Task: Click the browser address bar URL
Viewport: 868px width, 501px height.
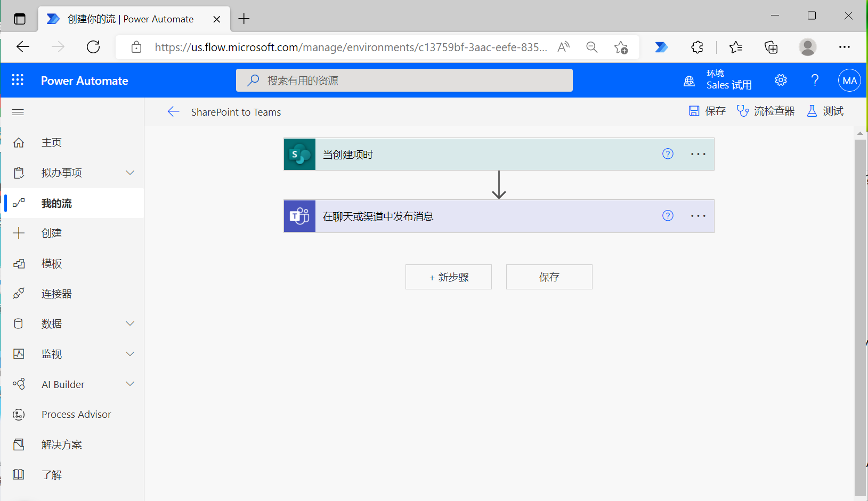Action: coord(351,47)
